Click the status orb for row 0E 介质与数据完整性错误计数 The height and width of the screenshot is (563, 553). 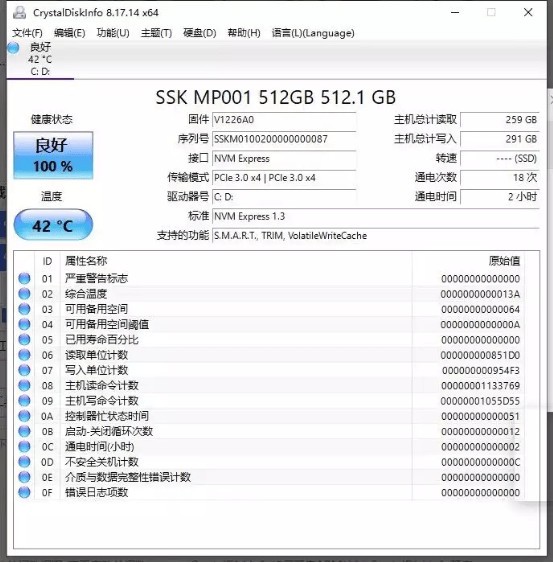[24, 477]
